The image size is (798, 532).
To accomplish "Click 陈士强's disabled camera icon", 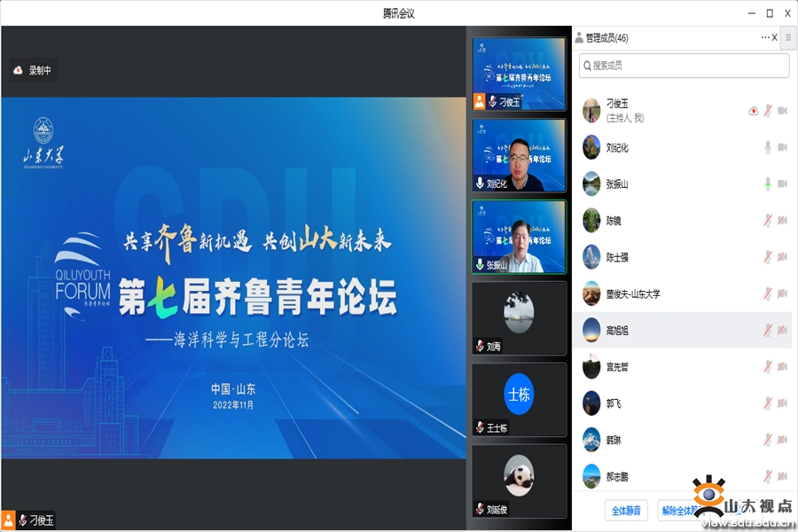I will [782, 257].
